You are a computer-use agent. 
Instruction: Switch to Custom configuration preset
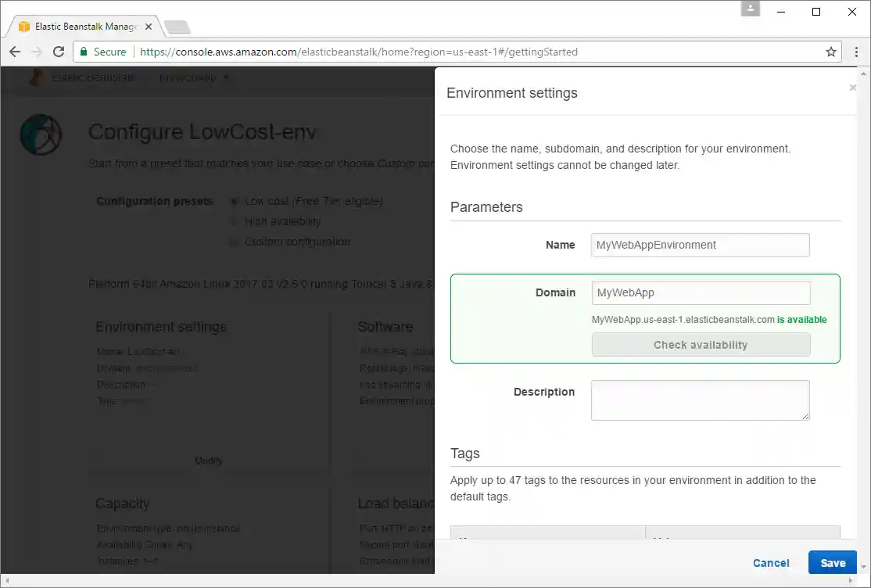tap(235, 242)
